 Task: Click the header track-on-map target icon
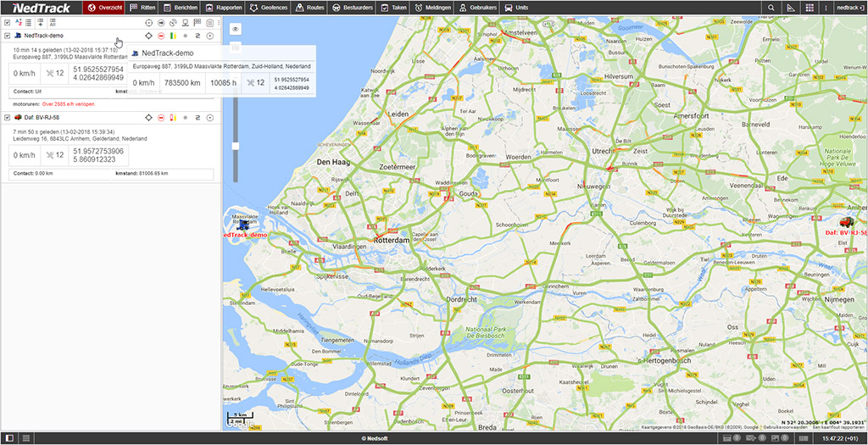click(x=148, y=23)
